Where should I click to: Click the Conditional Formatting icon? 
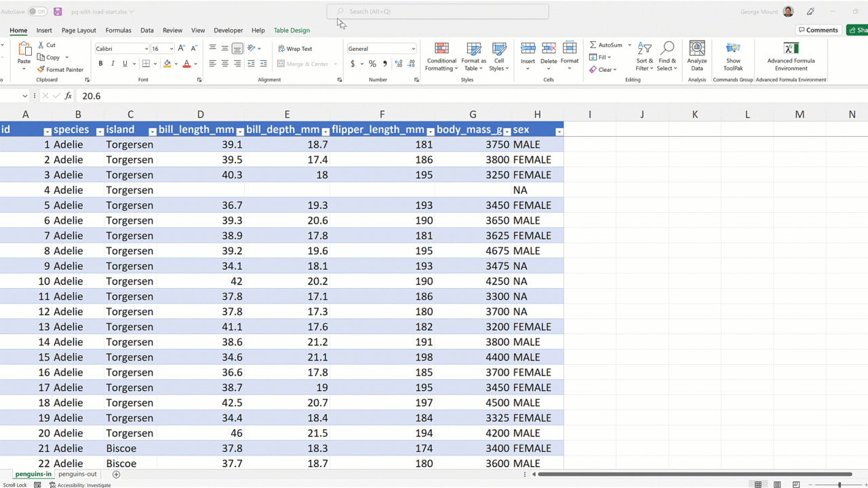pos(441,49)
